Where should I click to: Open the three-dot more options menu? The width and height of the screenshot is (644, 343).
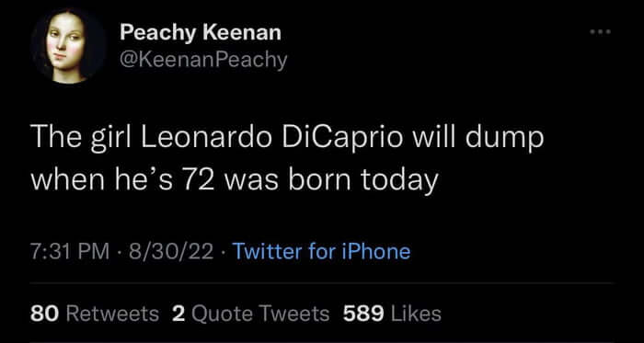[x=601, y=31]
